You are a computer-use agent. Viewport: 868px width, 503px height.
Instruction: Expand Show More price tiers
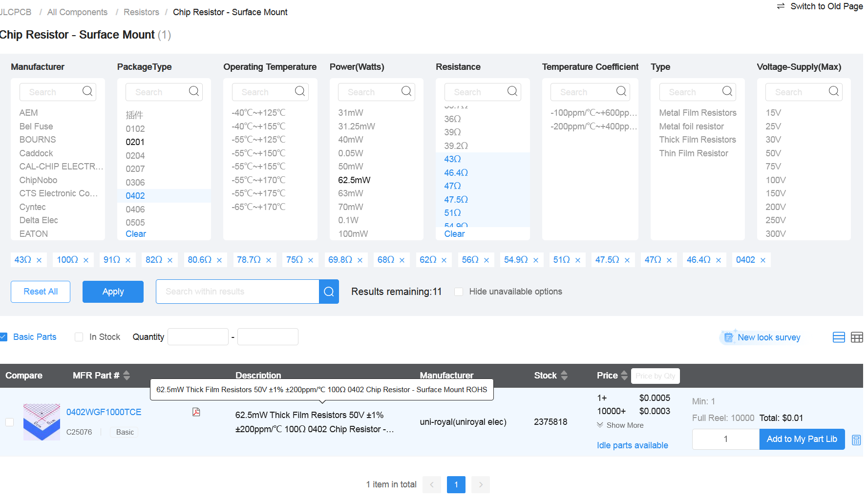tap(620, 425)
